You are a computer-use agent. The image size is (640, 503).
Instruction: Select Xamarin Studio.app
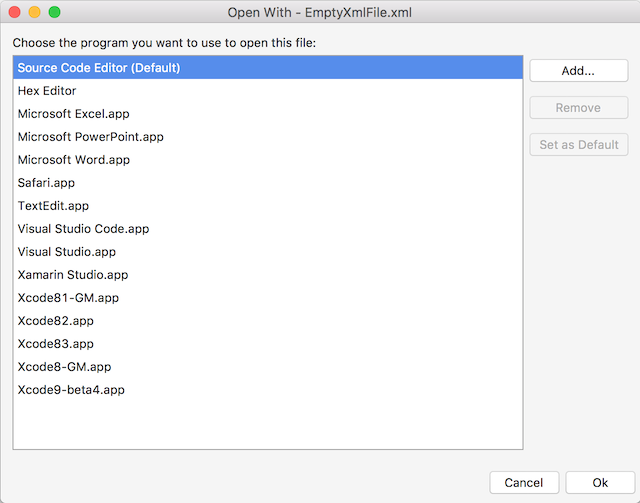[x=268, y=275]
